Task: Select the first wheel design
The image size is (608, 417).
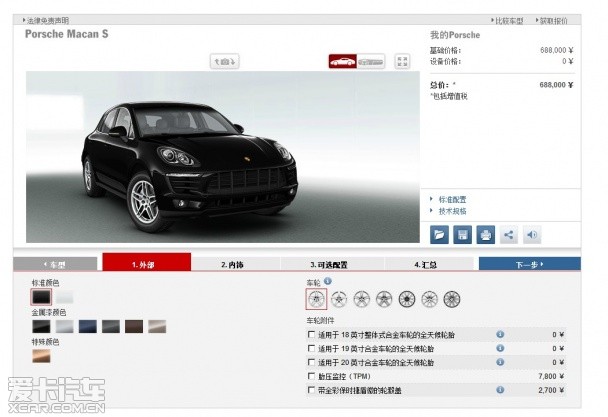Action: [316, 299]
